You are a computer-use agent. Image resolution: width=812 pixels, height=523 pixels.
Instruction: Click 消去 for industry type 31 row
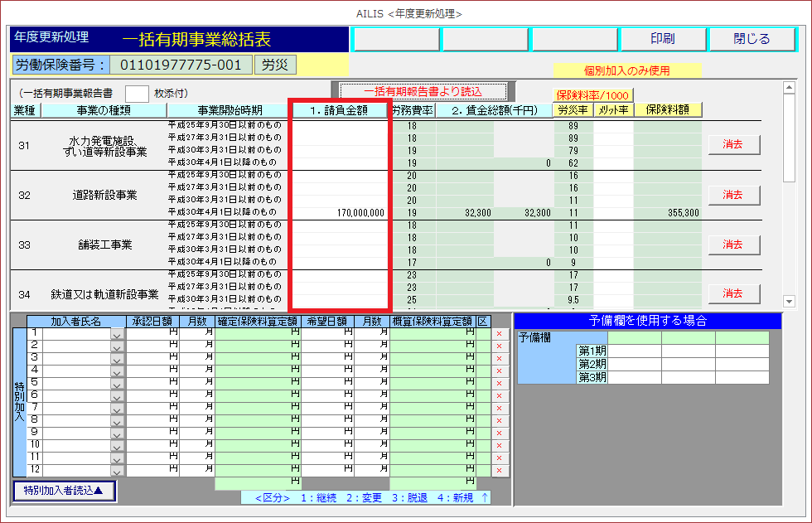point(732,144)
